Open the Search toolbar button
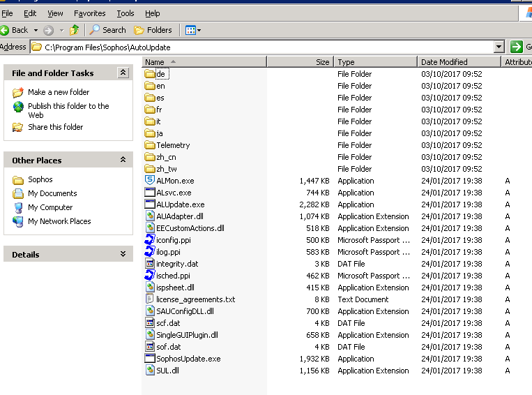 point(107,30)
